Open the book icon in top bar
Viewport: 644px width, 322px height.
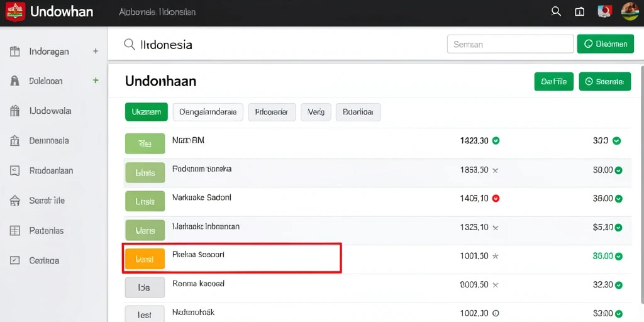[x=579, y=12]
